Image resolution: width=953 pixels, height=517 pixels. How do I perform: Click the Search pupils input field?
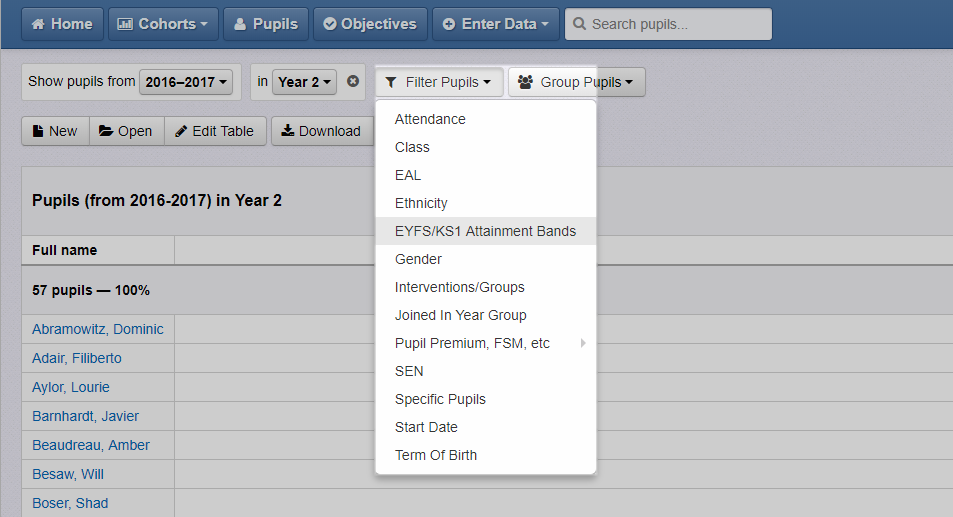click(669, 24)
